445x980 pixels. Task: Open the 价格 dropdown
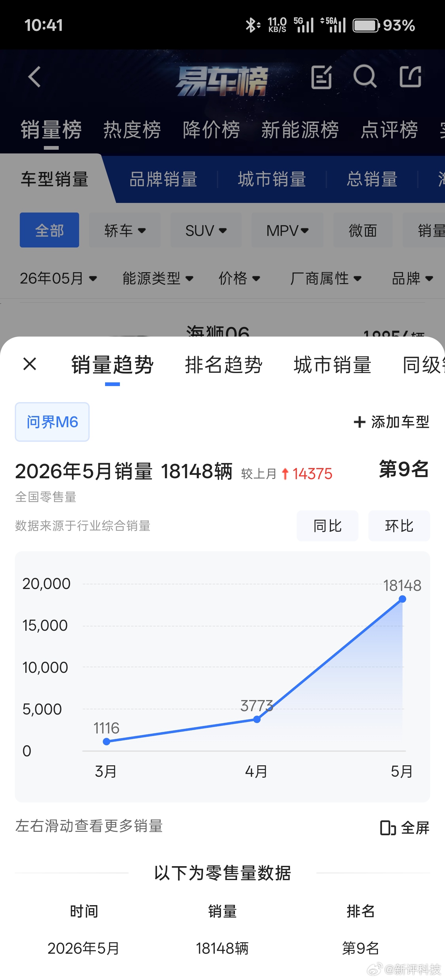pyautogui.click(x=239, y=278)
